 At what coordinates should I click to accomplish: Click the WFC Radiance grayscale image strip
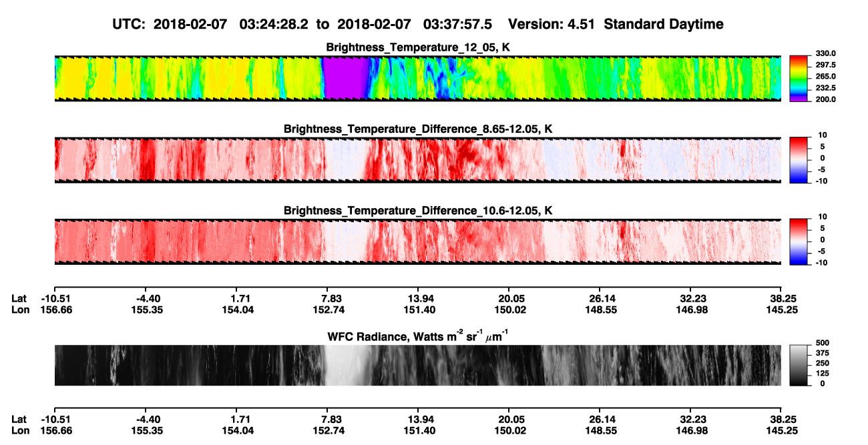click(417, 365)
